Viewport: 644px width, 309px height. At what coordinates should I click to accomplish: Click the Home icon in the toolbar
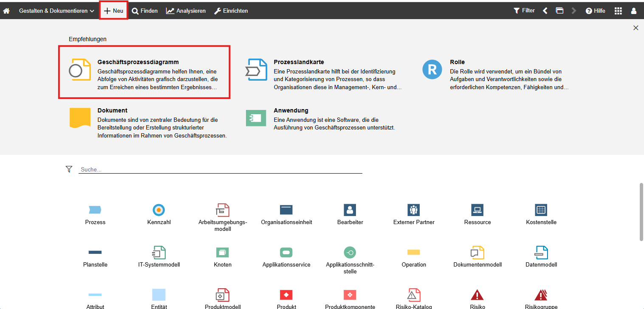coord(6,10)
